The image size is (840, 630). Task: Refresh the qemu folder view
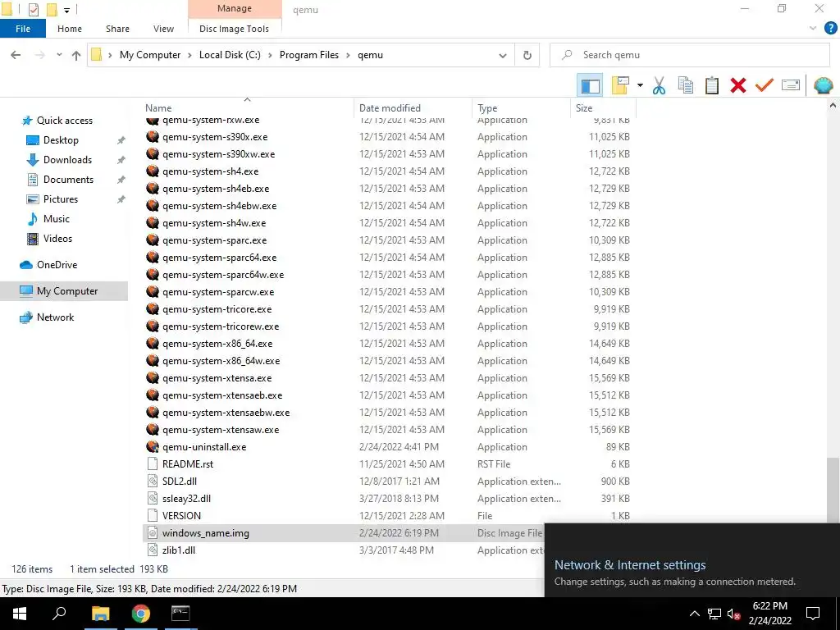tap(527, 55)
